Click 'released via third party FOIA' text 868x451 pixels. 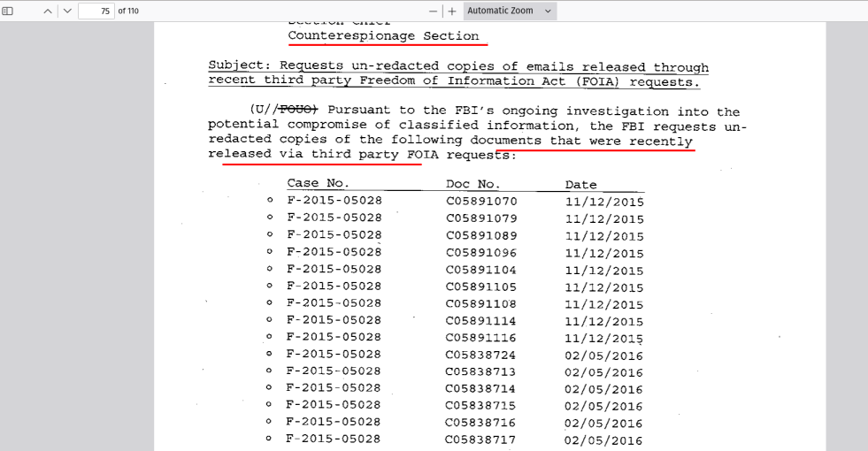(x=323, y=154)
